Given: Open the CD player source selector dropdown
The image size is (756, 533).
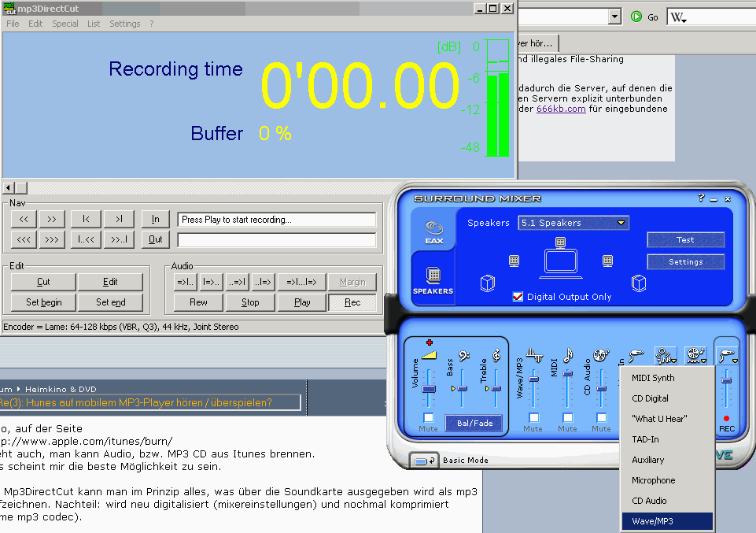Looking at the screenshot, I should pyautogui.click(x=695, y=356).
